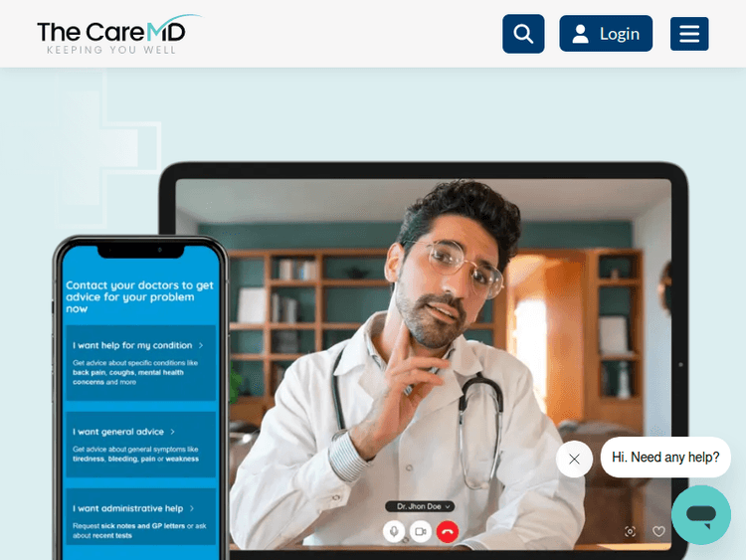Click the doctor video call image
746x560 pixels.
(x=424, y=364)
